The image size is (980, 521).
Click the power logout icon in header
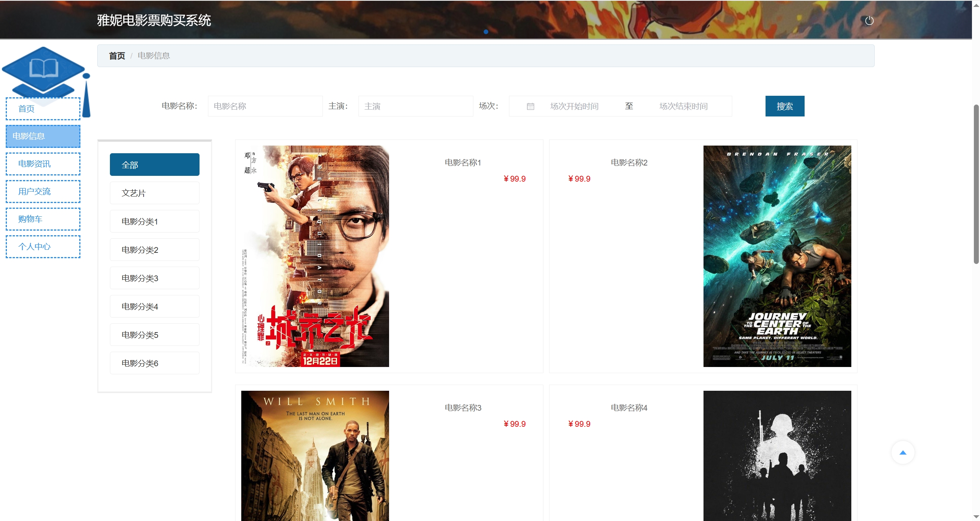tap(869, 21)
